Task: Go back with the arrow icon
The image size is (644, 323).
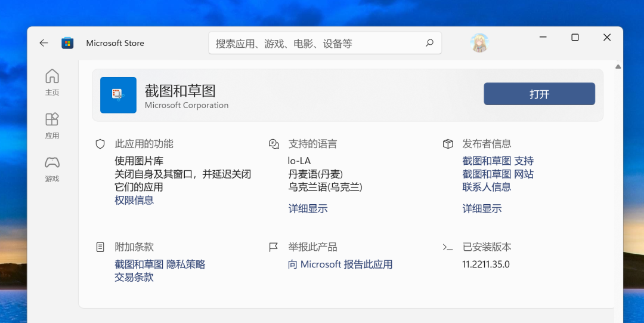Action: tap(44, 43)
